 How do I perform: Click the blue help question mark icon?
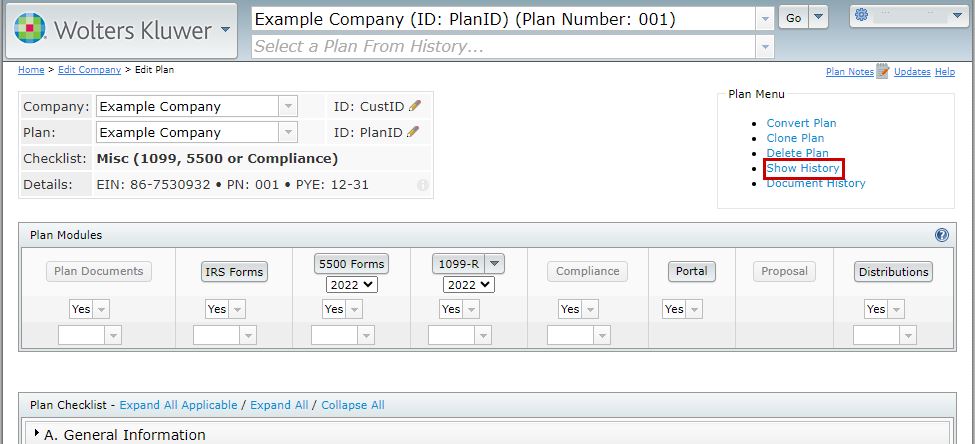click(941, 235)
